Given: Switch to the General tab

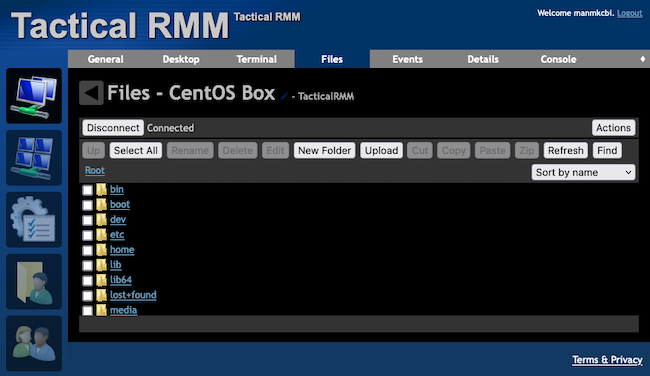Looking at the screenshot, I should pos(105,59).
